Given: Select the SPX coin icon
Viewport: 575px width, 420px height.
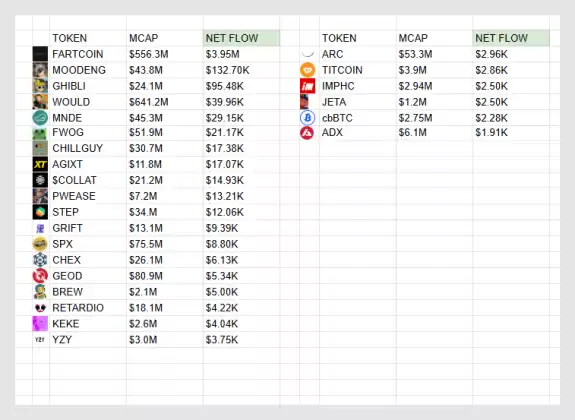Looking at the screenshot, I should click(x=40, y=244).
